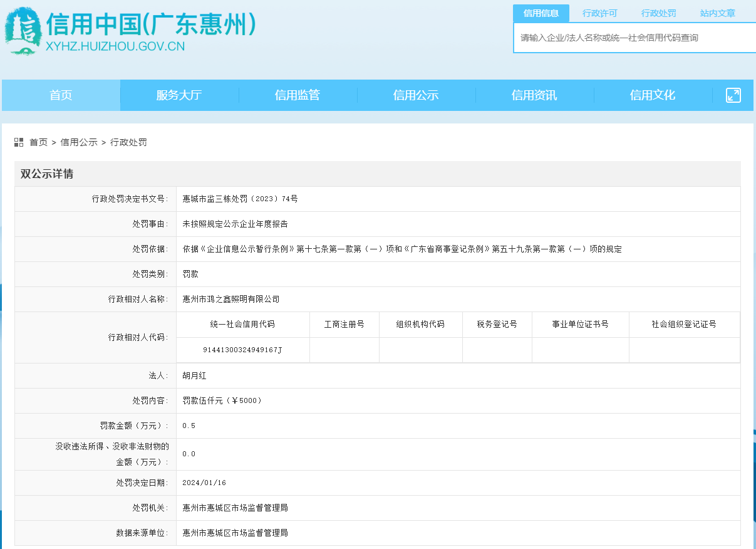The width and height of the screenshot is (756, 549).
Task: Click 行政处罚 breadcrumb link
Action: click(x=128, y=142)
